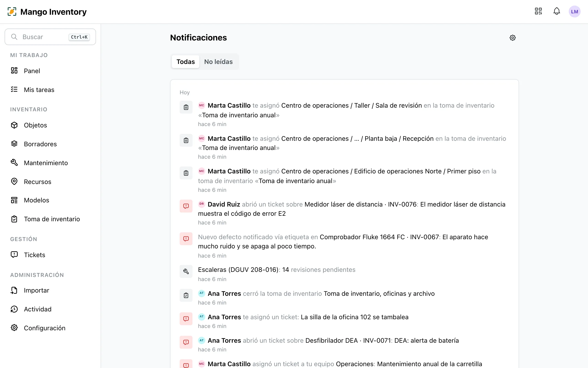This screenshot has width=588, height=368.
Task: Click the Modelos template icon
Action: click(x=14, y=200)
